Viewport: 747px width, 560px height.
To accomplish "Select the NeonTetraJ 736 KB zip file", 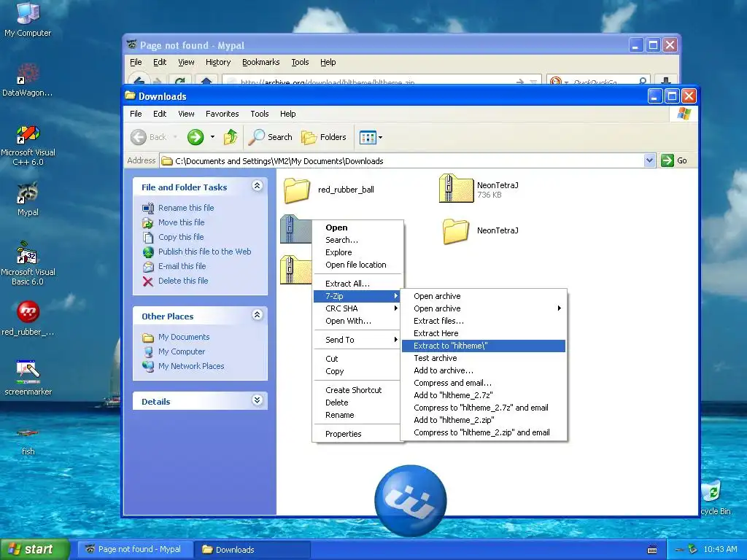I will [479, 189].
